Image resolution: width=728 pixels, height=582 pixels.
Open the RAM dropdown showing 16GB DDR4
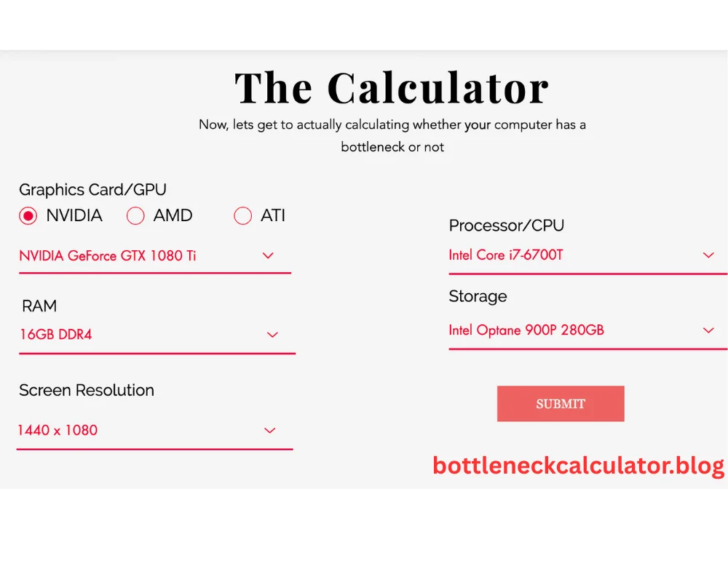pyautogui.click(x=146, y=335)
